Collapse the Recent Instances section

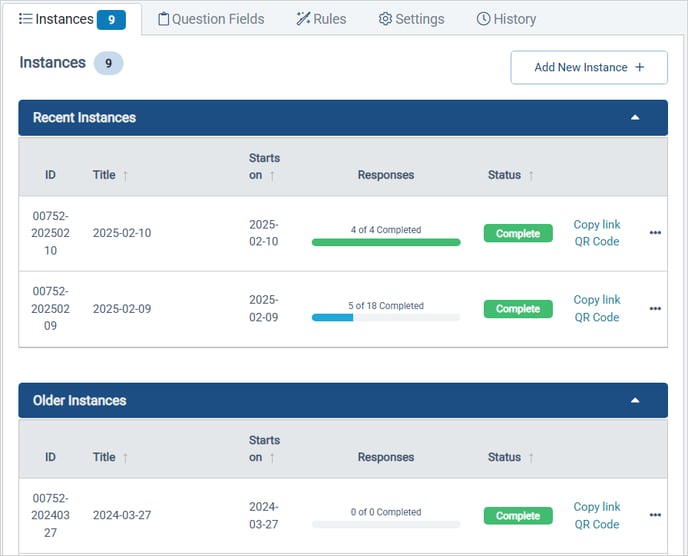pos(634,118)
